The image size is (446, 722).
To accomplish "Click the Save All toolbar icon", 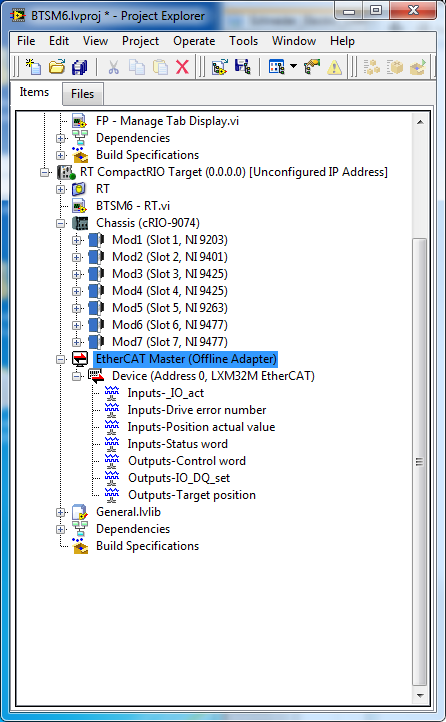I will pyautogui.click(x=80, y=67).
